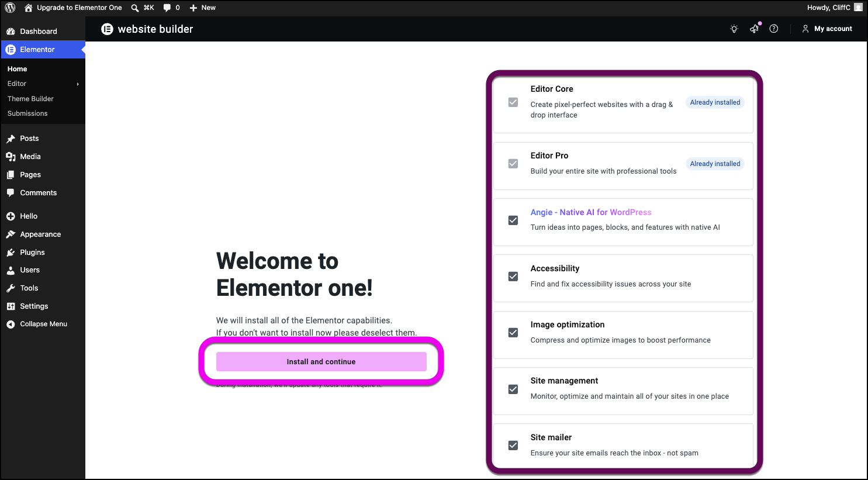Click the Posts pin icon

pyautogui.click(x=11, y=139)
